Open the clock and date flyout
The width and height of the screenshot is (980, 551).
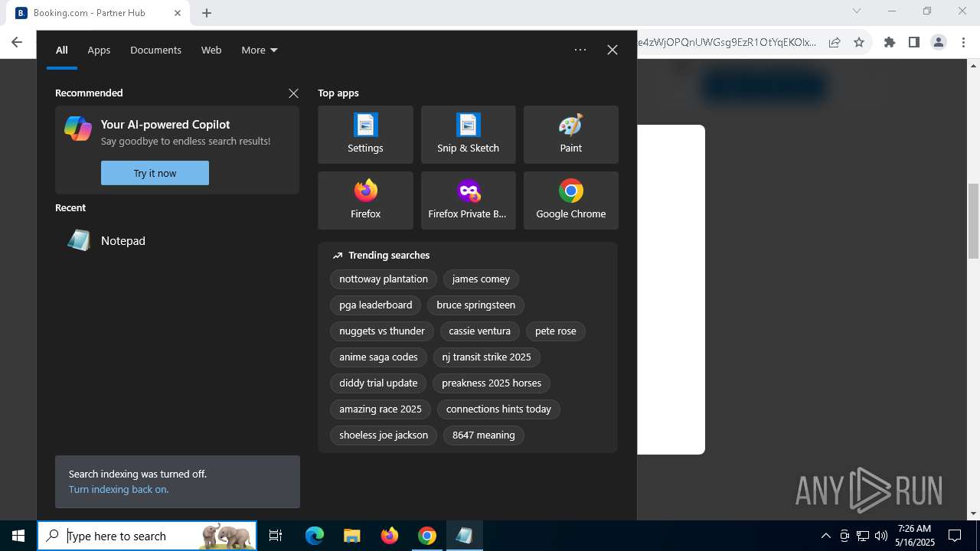916,536
